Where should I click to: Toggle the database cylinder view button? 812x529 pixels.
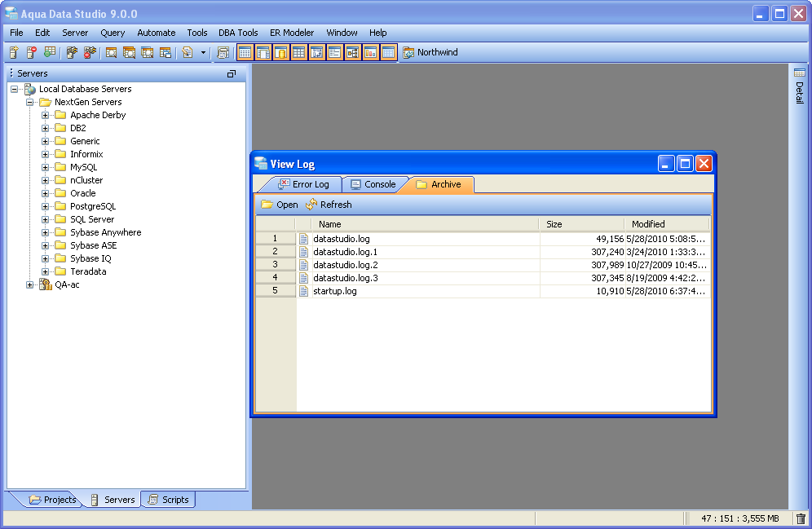(x=281, y=52)
